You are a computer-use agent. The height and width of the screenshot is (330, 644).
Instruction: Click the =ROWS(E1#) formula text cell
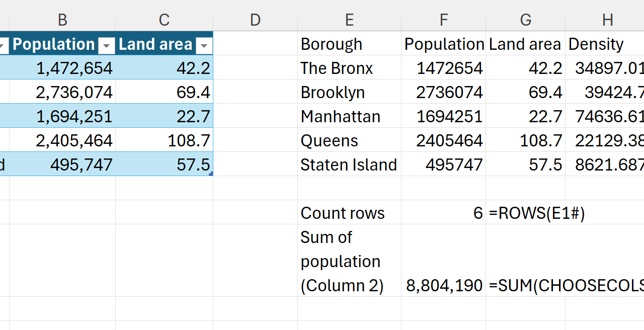536,213
